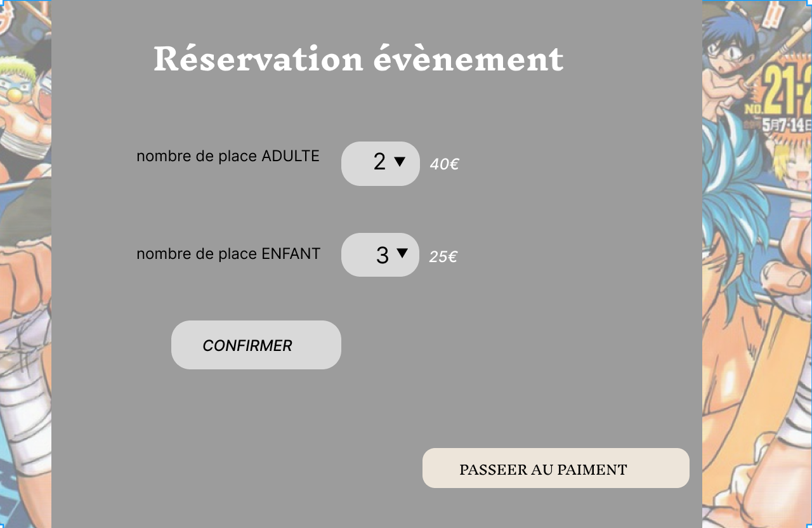
Task: Click the child seats dropdown arrow
Action: 402,253
